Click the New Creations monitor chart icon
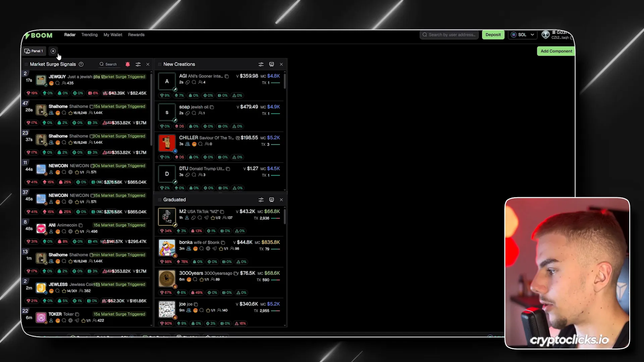The image size is (644, 362). pos(272,64)
